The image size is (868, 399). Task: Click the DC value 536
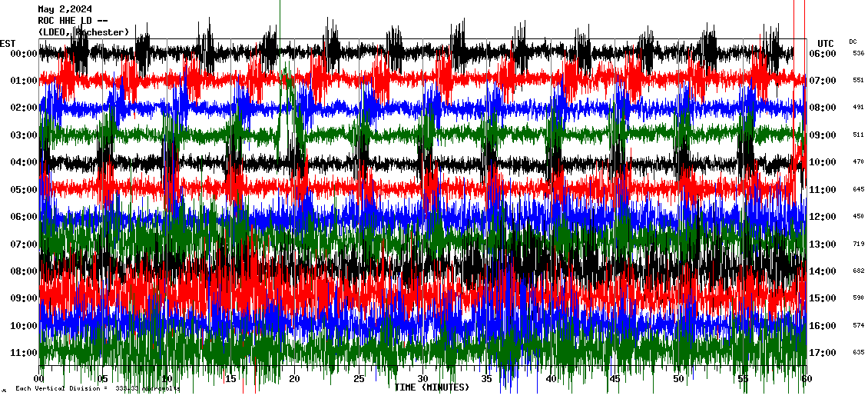tap(858, 53)
